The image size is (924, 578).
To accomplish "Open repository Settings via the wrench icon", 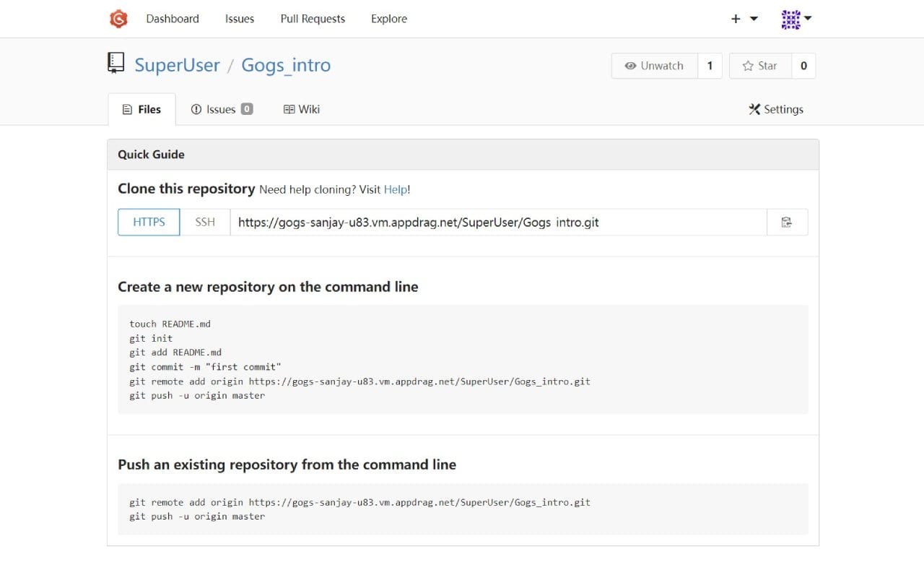I will click(754, 109).
